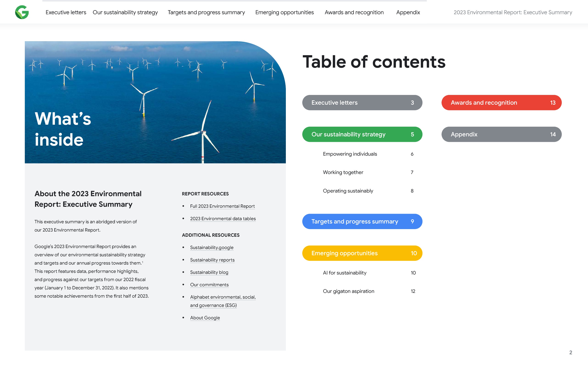588x367 pixels.
Task: Select Appendix in the top navigation bar
Action: point(408,12)
